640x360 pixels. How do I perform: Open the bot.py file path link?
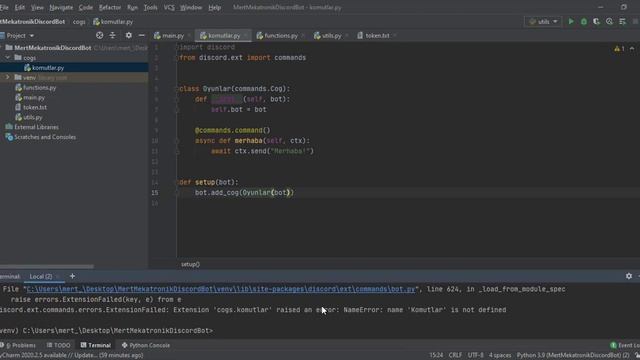pyautogui.click(x=220, y=289)
